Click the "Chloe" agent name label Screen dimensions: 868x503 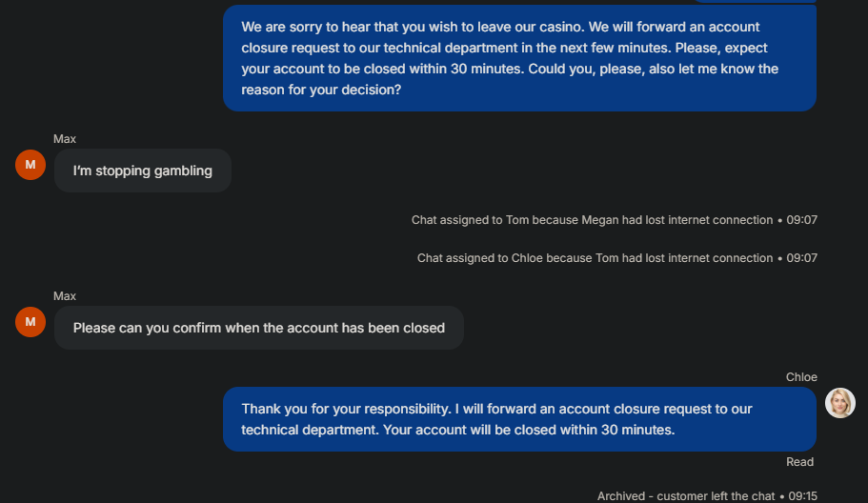801,377
